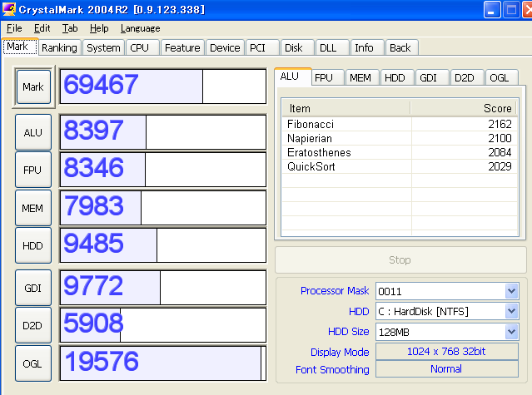Click the HDD score bar showing 9485

pos(163,245)
